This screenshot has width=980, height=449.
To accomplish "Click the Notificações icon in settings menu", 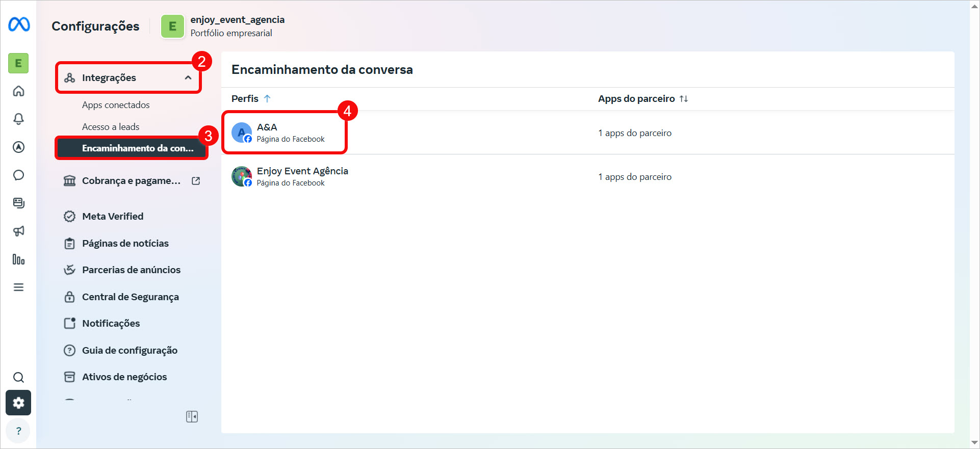I will click(x=70, y=324).
